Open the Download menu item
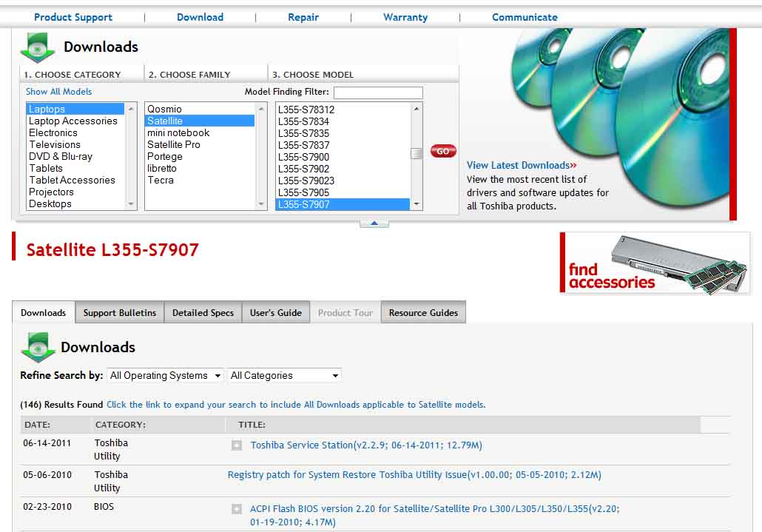762x532 pixels. [x=200, y=17]
